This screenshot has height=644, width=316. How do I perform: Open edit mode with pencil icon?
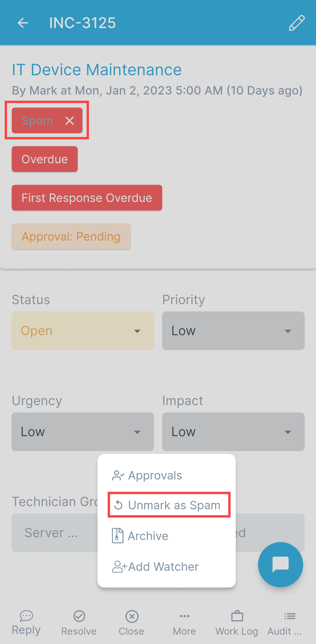pyautogui.click(x=297, y=23)
